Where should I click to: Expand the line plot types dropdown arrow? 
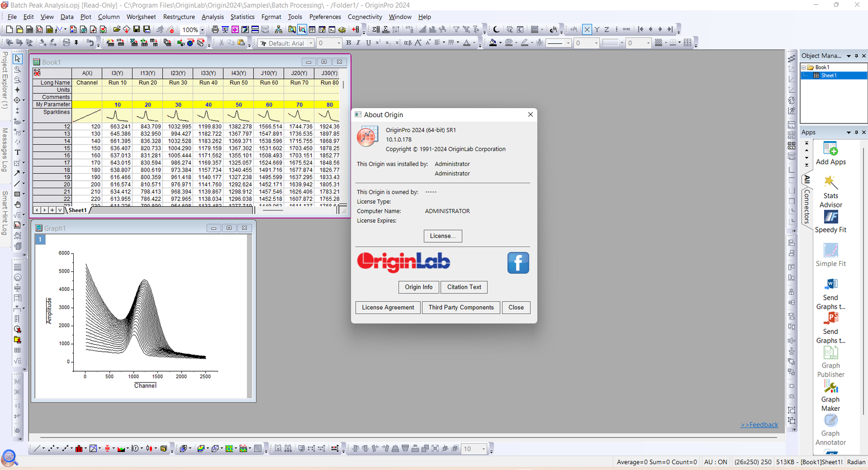[44, 449]
